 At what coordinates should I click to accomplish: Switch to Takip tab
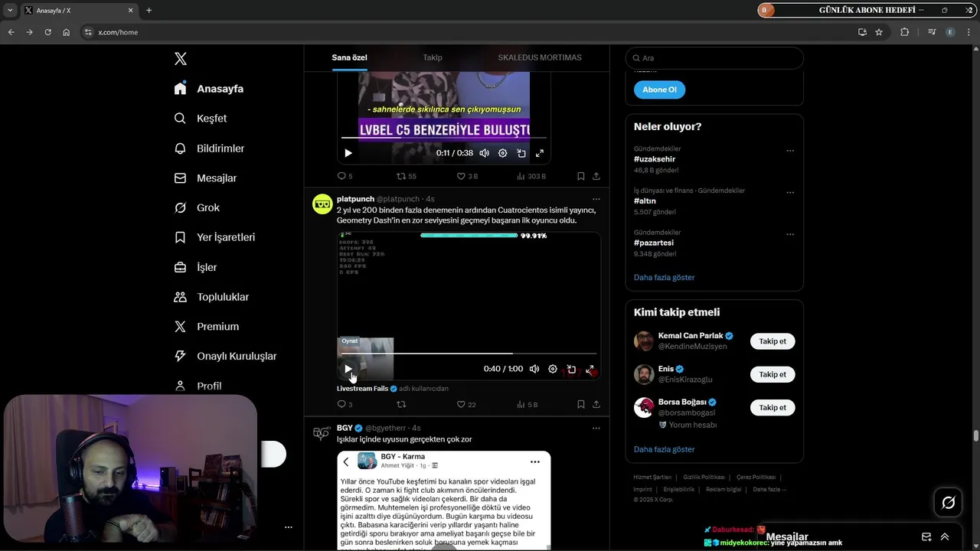[x=433, y=57]
